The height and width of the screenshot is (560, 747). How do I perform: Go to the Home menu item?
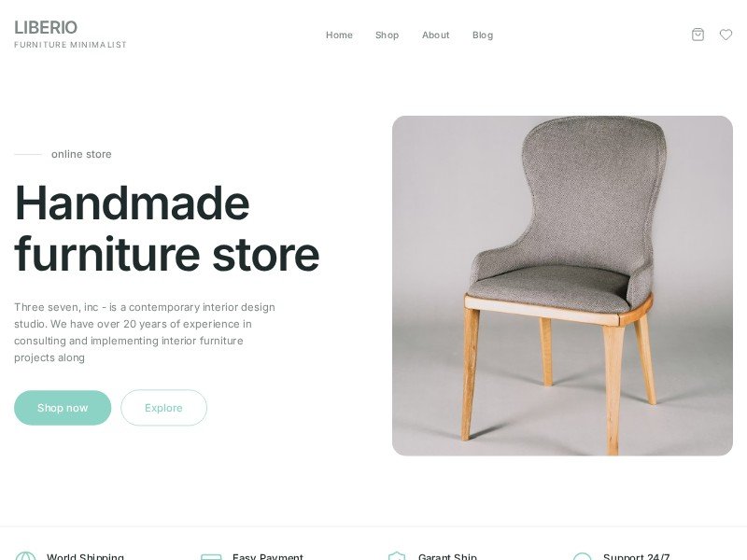click(339, 35)
